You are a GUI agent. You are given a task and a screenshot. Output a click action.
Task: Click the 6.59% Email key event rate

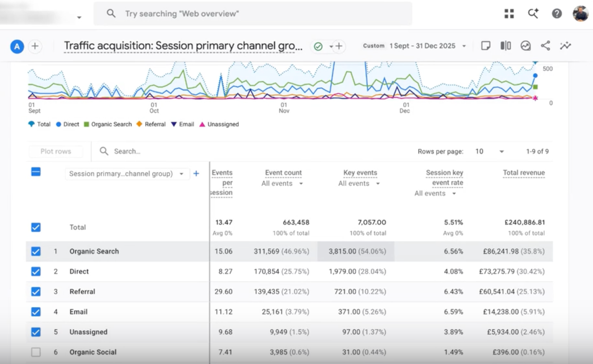tap(454, 312)
